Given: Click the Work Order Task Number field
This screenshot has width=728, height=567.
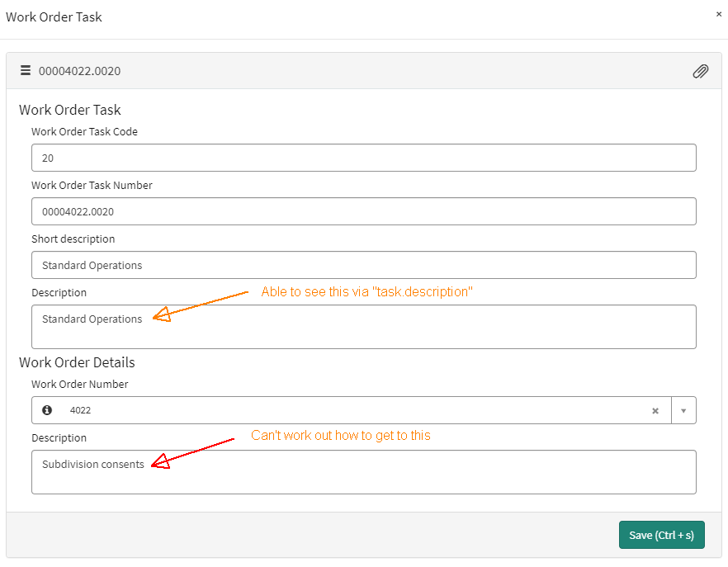Looking at the screenshot, I should click(363, 211).
